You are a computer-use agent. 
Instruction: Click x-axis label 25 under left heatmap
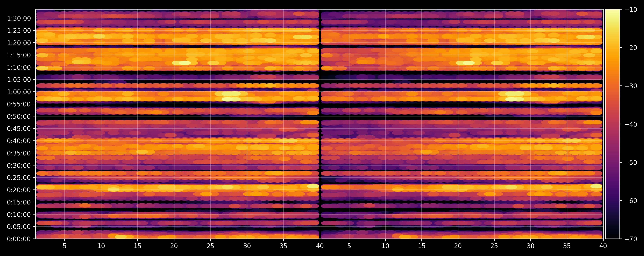[x=211, y=246]
